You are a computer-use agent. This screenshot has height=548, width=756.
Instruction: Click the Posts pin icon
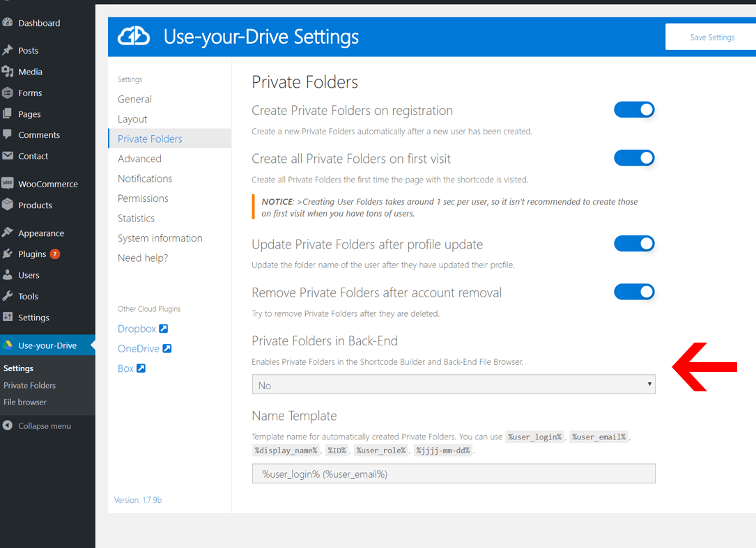pyautogui.click(x=7, y=49)
